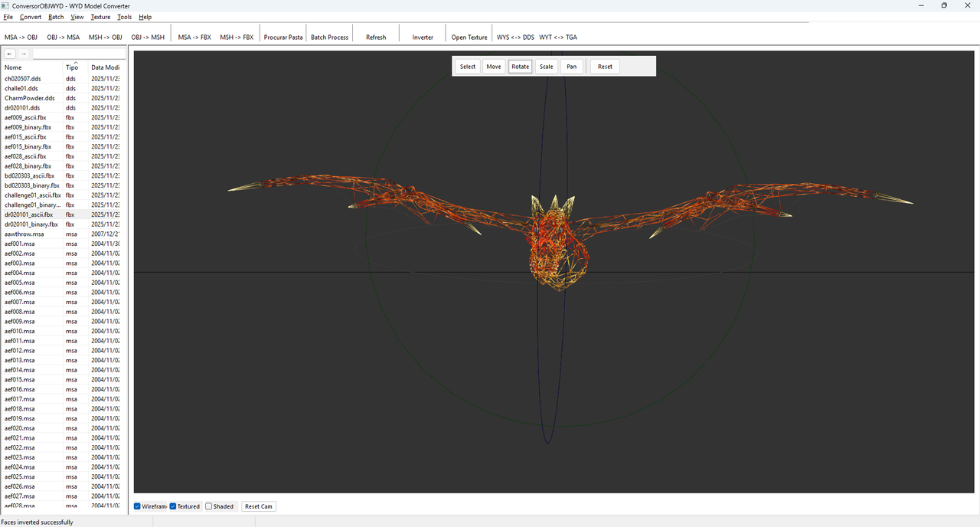The width and height of the screenshot is (980, 527).
Task: Select dr020101_ascii.fbx in file list
Action: click(x=29, y=214)
